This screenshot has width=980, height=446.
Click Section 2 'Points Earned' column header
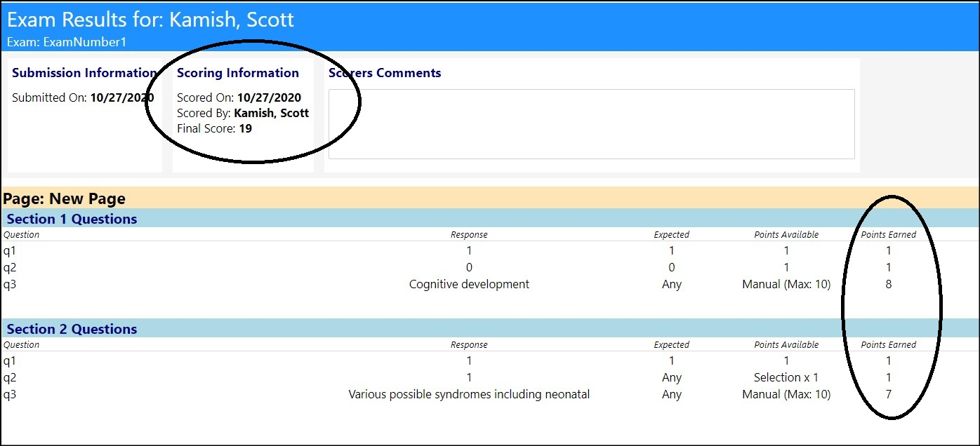click(x=889, y=345)
